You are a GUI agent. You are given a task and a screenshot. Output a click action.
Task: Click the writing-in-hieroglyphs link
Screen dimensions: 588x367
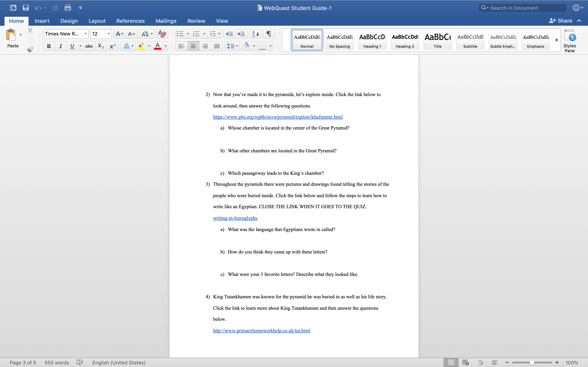tap(235, 218)
